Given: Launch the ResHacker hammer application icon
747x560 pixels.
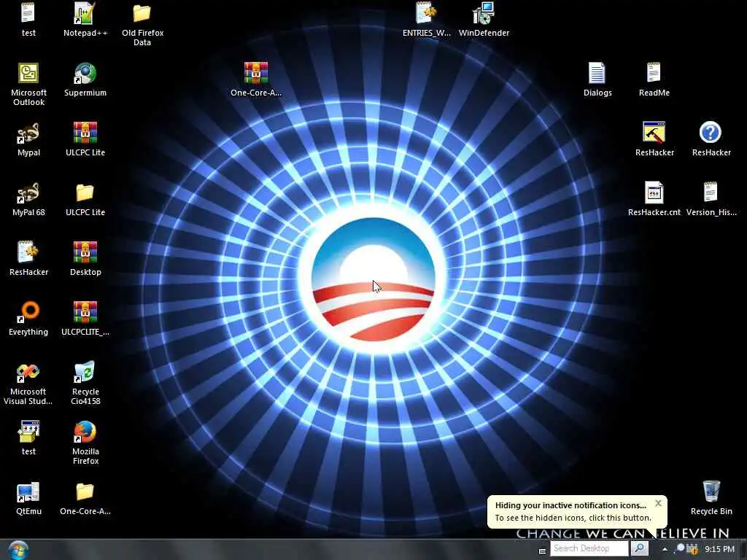Looking at the screenshot, I should pyautogui.click(x=654, y=139).
